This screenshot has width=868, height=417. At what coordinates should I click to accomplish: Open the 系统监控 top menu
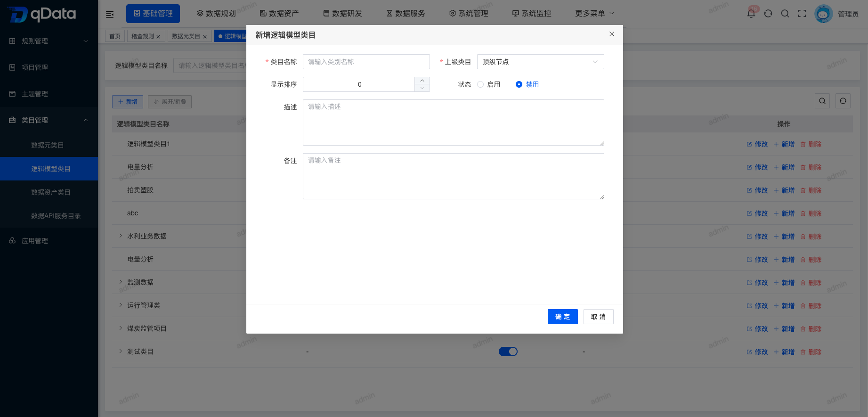[x=532, y=14]
